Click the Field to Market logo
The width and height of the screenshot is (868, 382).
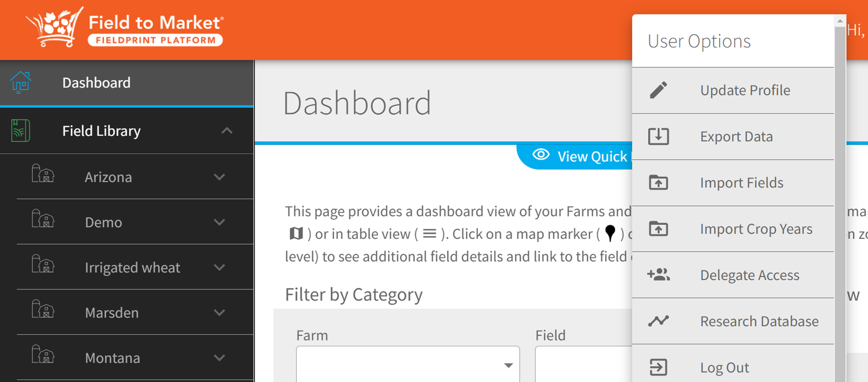(x=125, y=28)
